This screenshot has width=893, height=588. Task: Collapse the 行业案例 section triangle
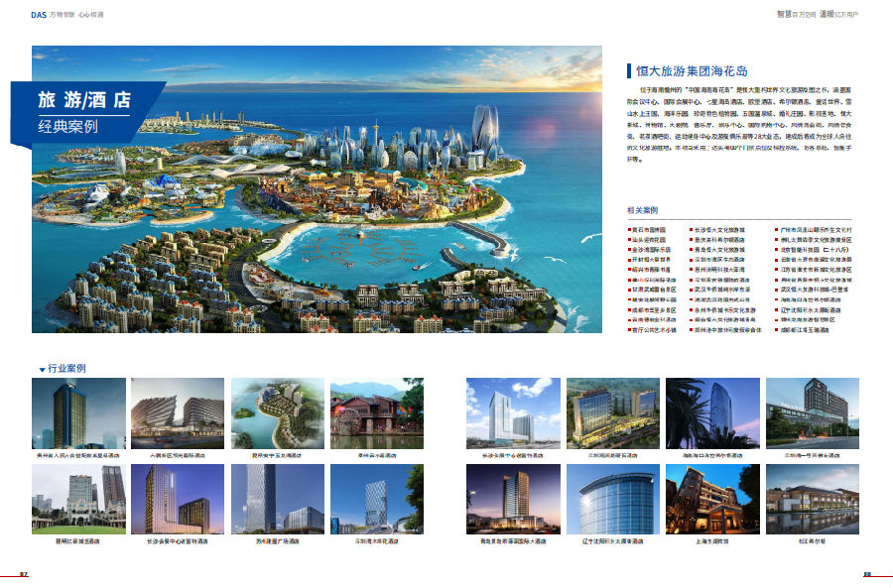coord(42,369)
